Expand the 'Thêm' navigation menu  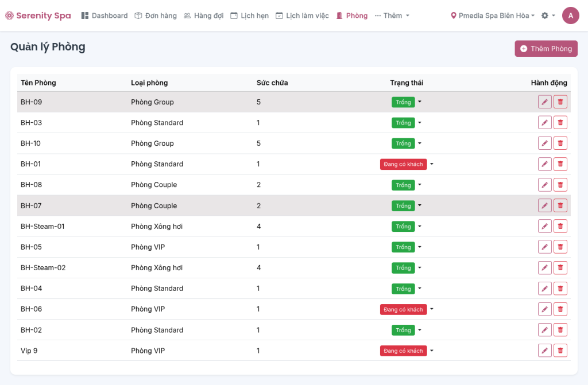[392, 15]
